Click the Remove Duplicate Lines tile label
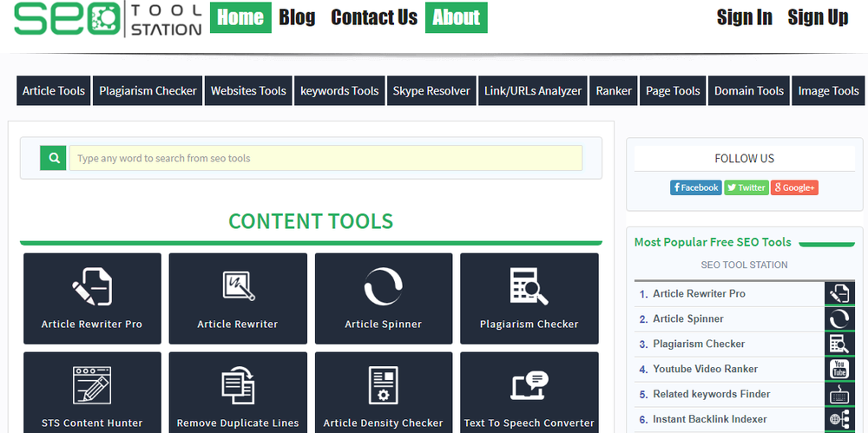Screen dimensions: 868x433 pyautogui.click(x=238, y=423)
